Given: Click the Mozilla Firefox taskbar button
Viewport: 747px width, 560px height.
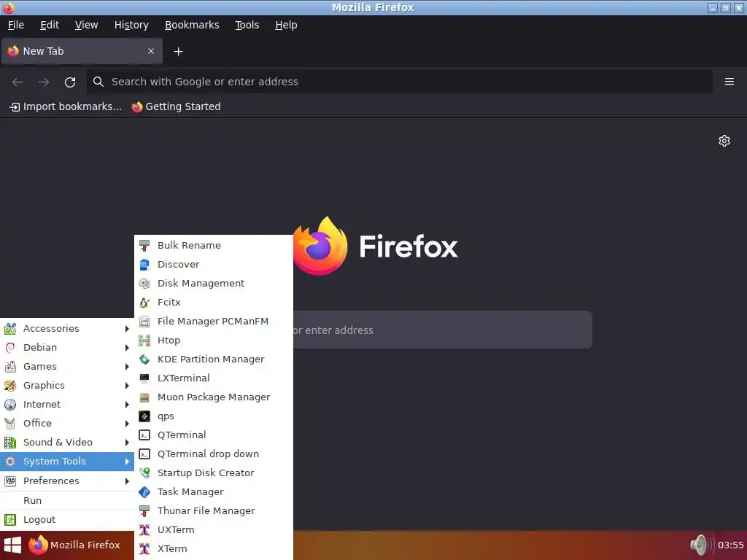Looking at the screenshot, I should pos(74,545).
